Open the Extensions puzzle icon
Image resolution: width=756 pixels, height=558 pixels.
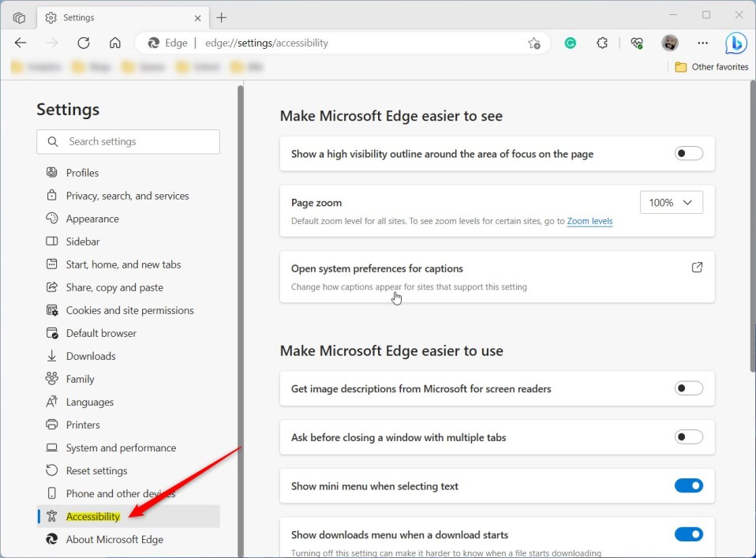[x=602, y=43]
